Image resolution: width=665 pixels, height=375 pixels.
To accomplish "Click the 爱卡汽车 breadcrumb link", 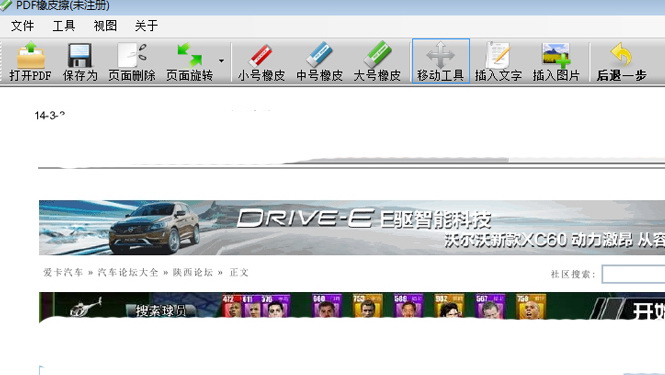I will [x=63, y=272].
